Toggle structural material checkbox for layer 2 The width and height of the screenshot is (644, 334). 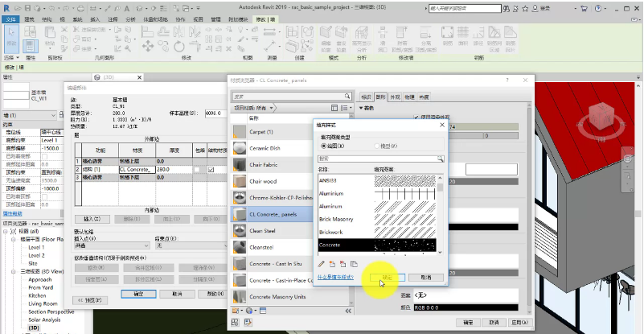point(211,170)
